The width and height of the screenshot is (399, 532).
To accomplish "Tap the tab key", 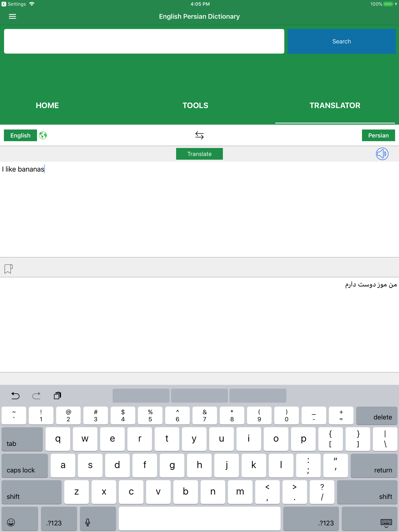I will 22,439.
